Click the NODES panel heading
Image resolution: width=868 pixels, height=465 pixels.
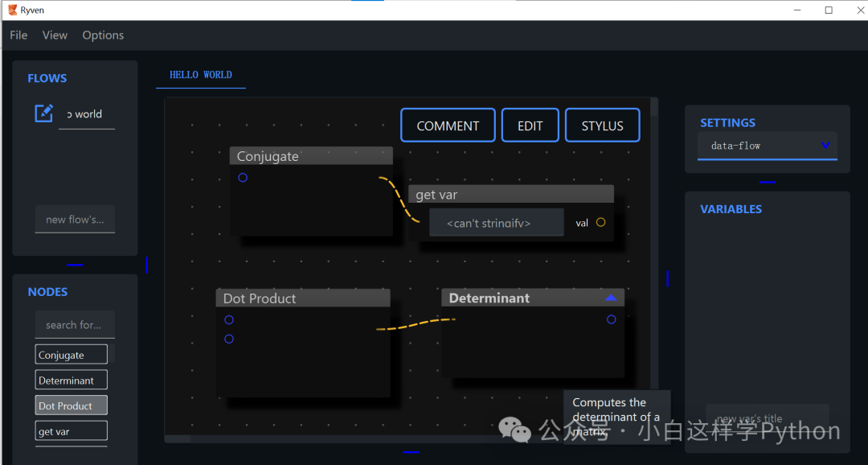pyautogui.click(x=47, y=291)
